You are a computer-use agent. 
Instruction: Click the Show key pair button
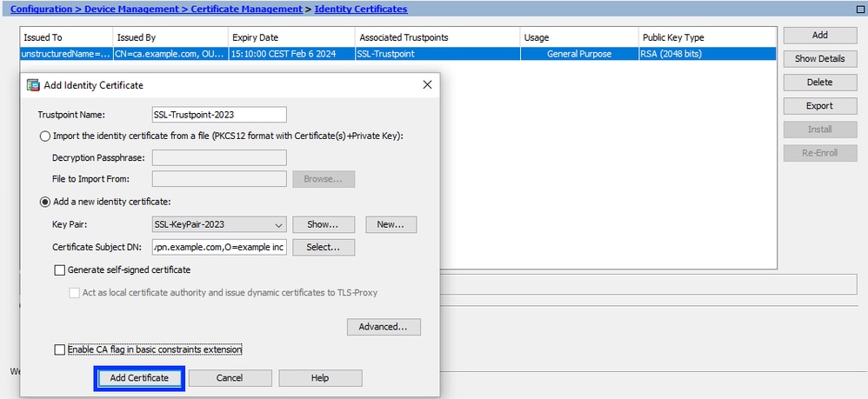pos(324,224)
